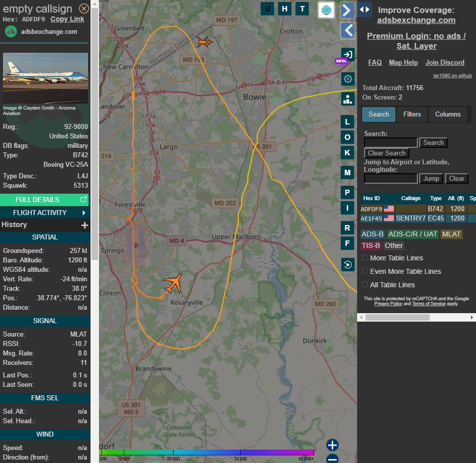This screenshot has width=476, height=463.
Task: Toggle sidebar width with double-arrow button
Action: [365, 9]
